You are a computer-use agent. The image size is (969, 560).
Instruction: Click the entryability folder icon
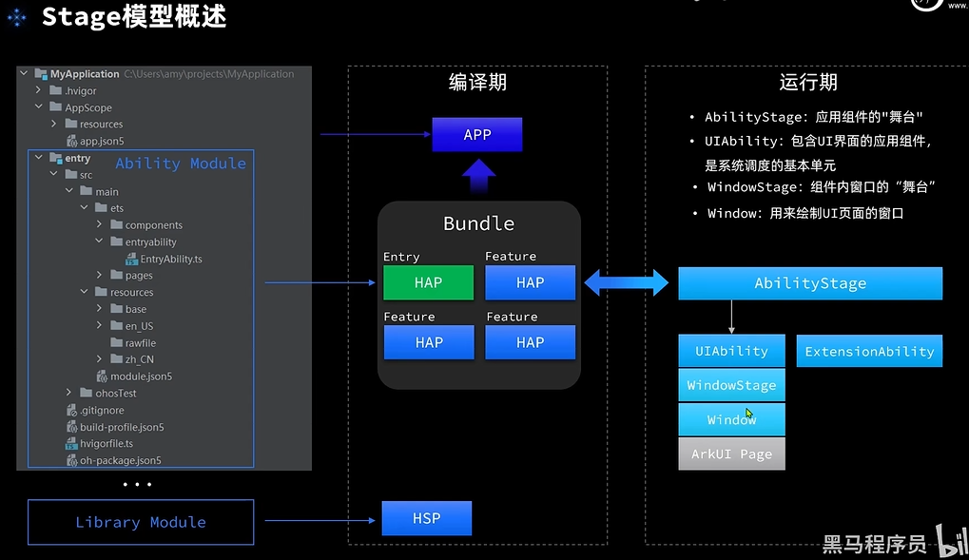(116, 241)
